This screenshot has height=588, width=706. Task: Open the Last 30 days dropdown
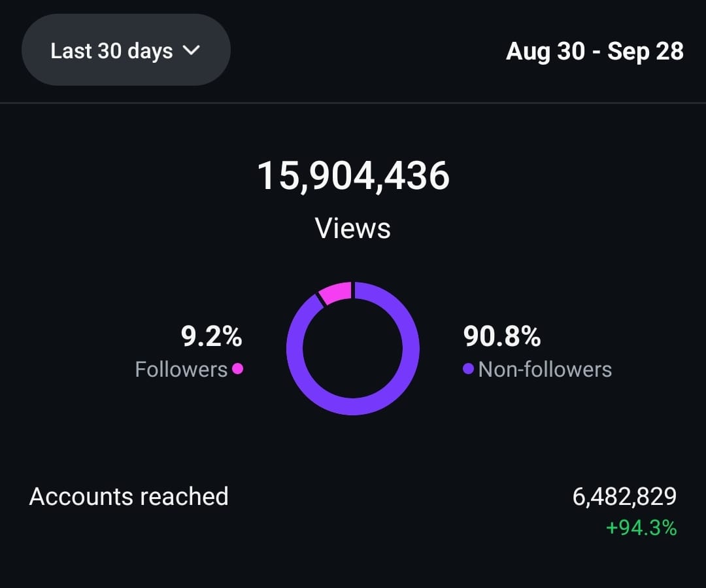coord(126,50)
